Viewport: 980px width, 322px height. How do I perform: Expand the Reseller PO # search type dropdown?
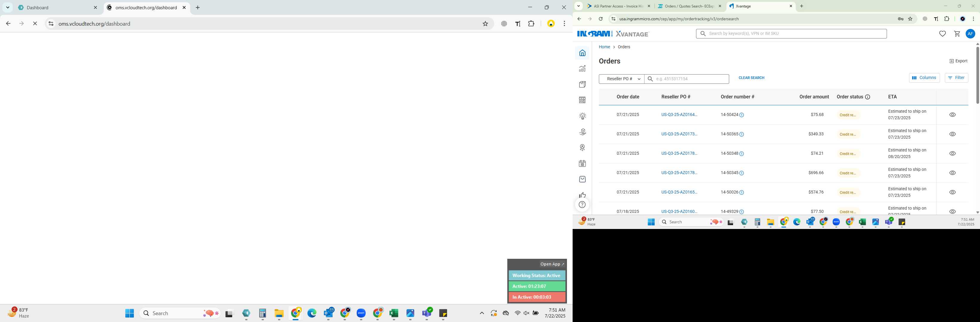click(621, 79)
